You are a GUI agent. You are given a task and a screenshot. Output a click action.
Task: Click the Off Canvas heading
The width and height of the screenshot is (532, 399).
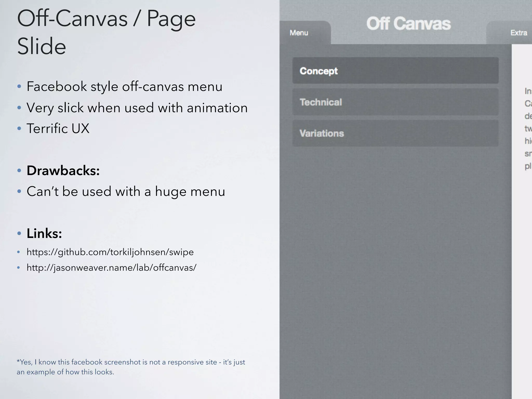point(408,24)
